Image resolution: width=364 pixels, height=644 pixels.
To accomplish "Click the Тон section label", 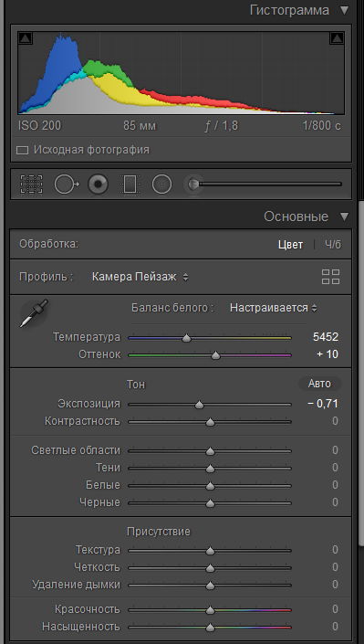I will 136,385.
